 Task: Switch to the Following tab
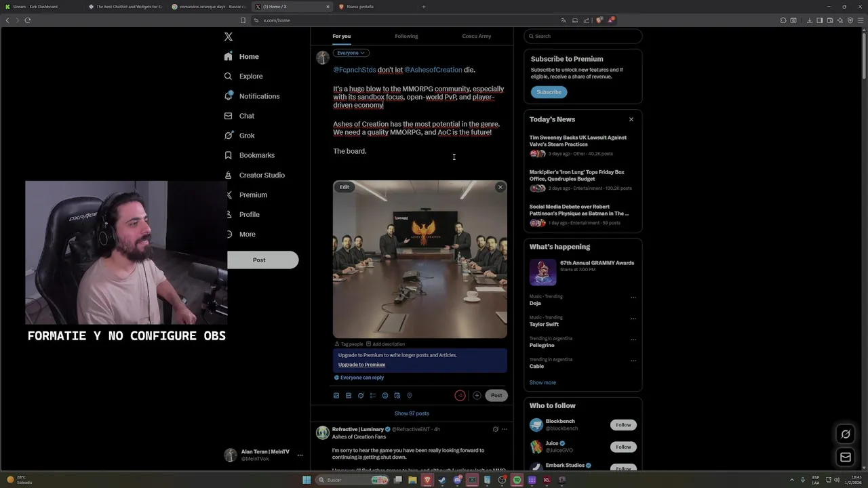[406, 36]
